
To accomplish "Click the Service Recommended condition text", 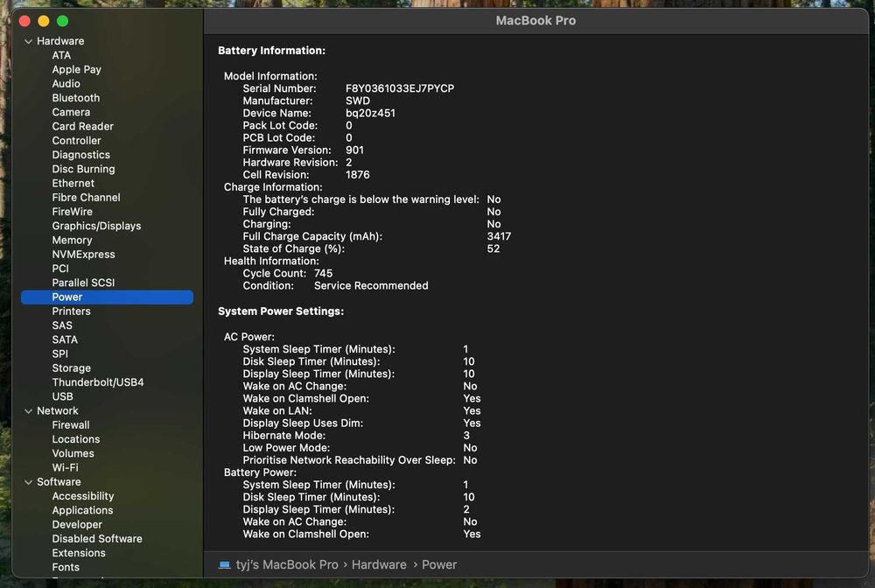I will pos(371,285).
